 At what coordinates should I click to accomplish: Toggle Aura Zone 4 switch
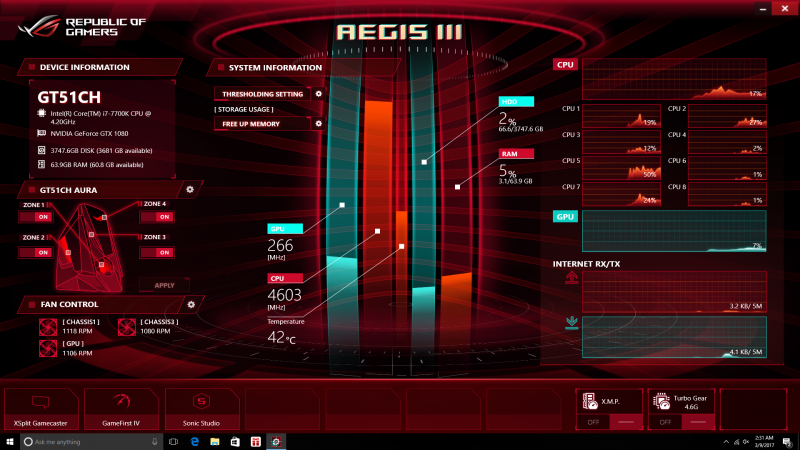pyautogui.click(x=157, y=217)
